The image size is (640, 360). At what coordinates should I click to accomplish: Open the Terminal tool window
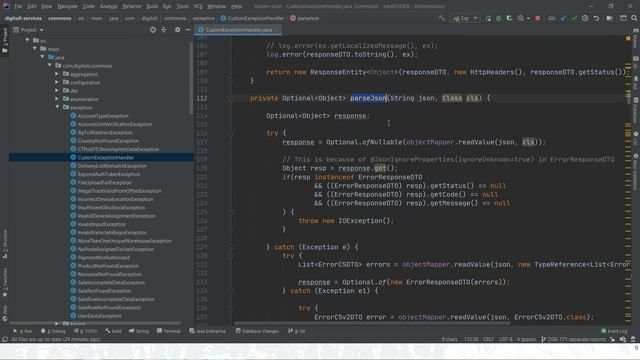point(169,331)
